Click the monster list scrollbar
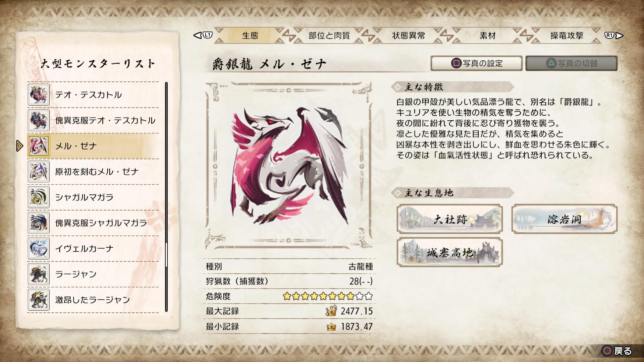The width and height of the screenshot is (644, 362). tap(166, 197)
